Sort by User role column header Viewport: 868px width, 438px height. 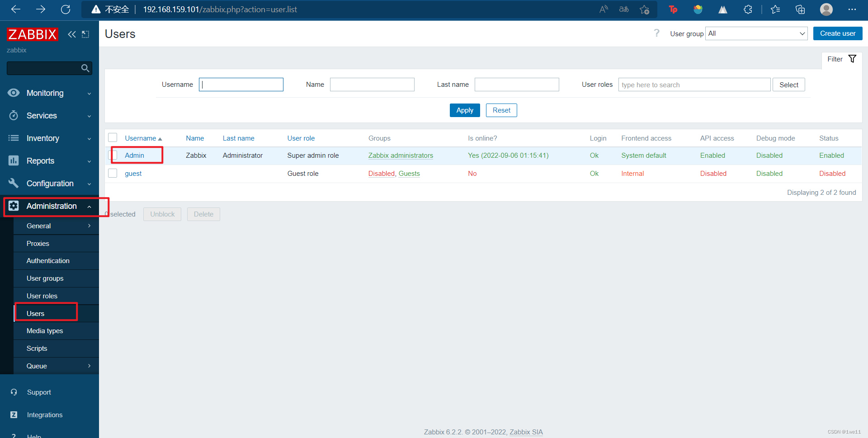click(301, 138)
